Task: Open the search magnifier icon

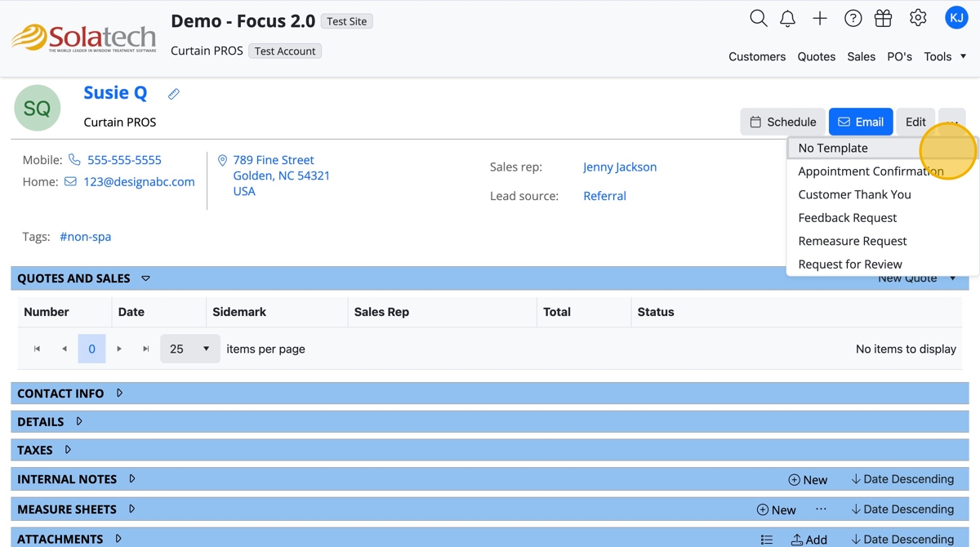Action: click(758, 18)
